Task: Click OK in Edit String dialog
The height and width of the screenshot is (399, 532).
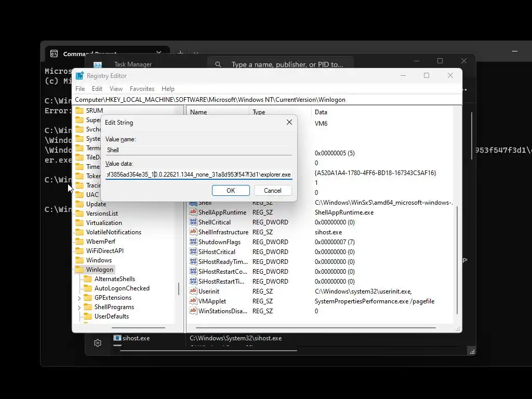Action: [231, 190]
